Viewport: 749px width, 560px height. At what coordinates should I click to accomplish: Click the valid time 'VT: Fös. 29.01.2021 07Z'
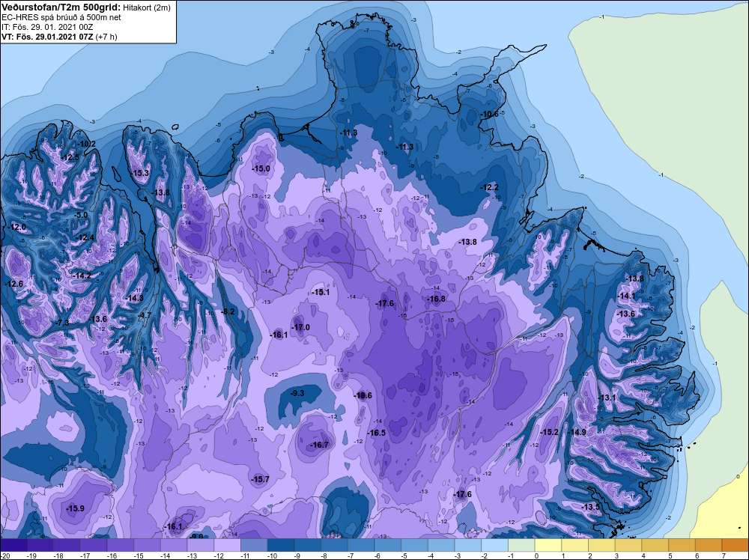tap(47, 37)
